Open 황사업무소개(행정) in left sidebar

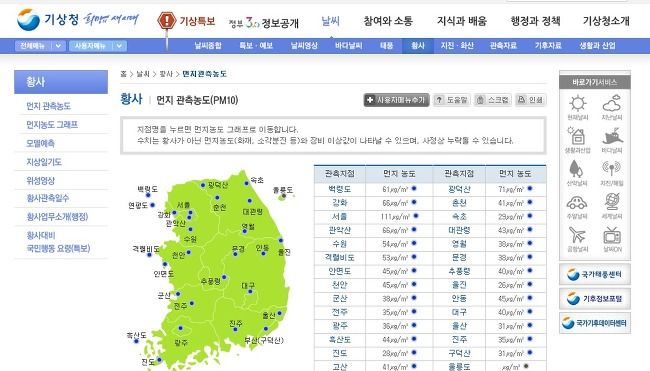[57, 217]
